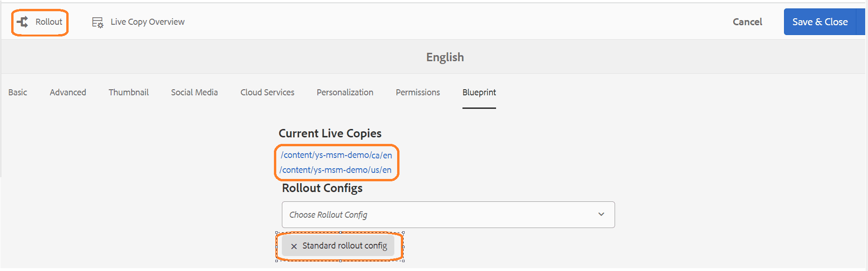
Task: Click the Rollout label in toolbar
Action: (49, 22)
